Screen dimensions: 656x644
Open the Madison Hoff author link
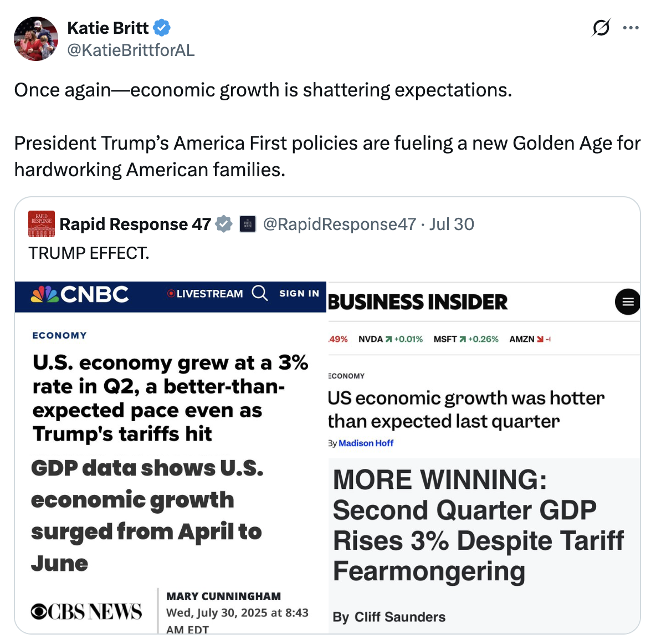coord(366,443)
